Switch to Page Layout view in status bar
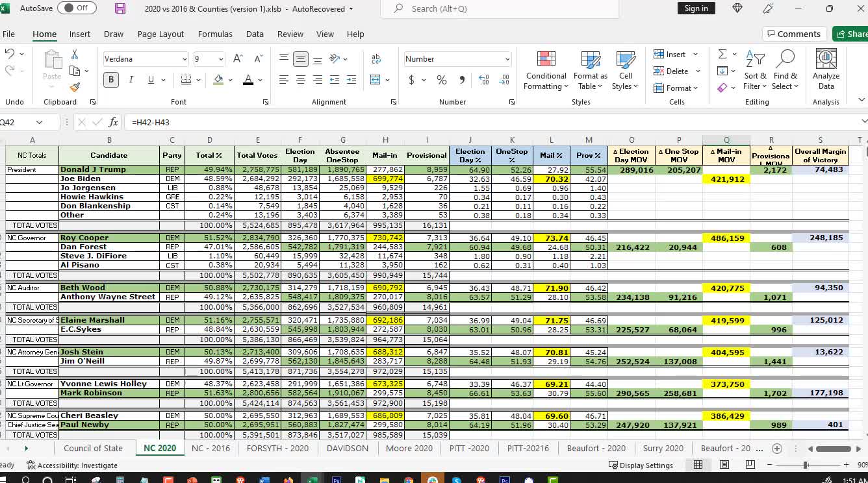 (x=724, y=465)
